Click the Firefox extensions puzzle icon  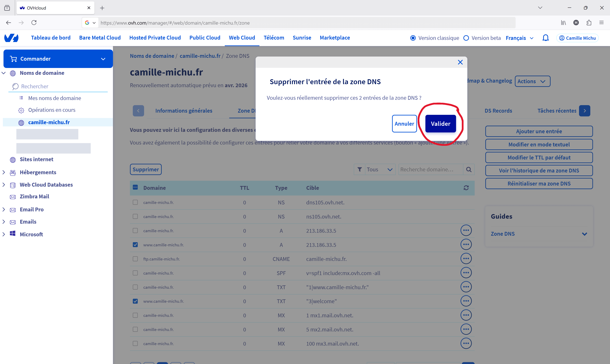[589, 23]
